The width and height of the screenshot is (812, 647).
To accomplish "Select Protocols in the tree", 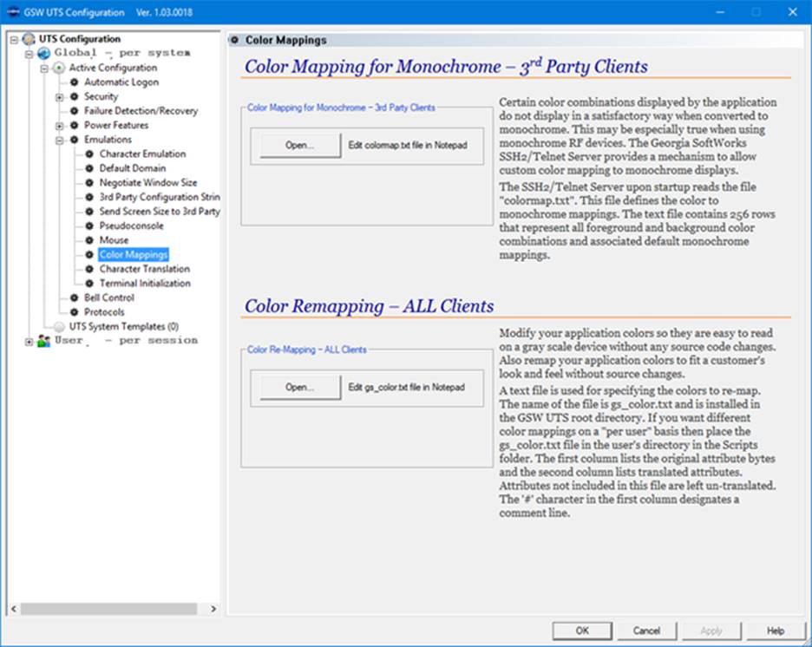I will (x=104, y=312).
